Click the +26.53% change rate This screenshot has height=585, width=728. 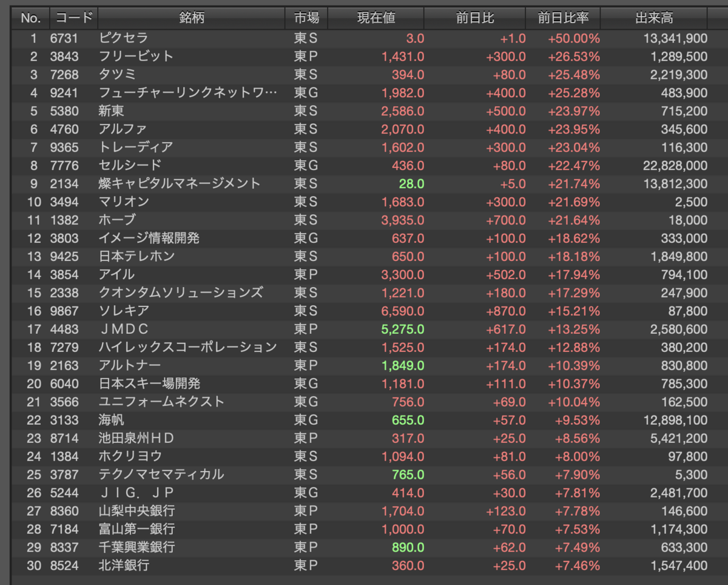point(574,57)
